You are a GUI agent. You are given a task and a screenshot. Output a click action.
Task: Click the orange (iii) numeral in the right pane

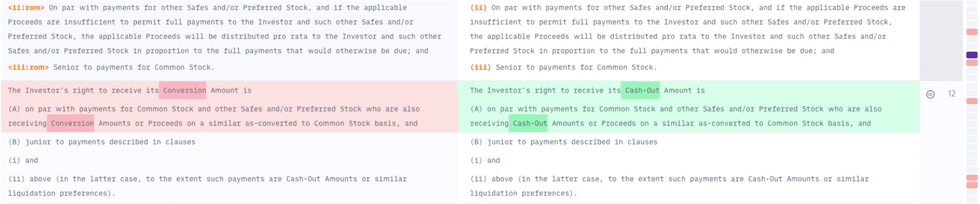click(x=481, y=67)
